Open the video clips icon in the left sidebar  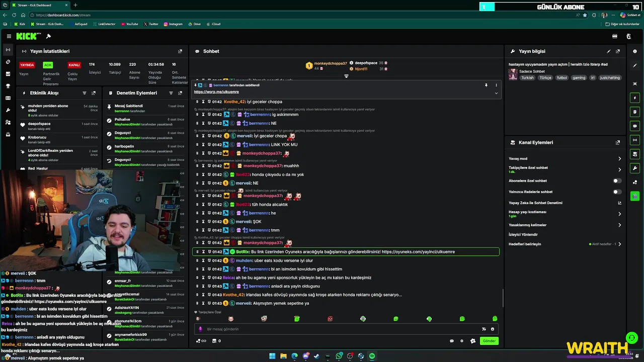pyautogui.click(x=8, y=98)
